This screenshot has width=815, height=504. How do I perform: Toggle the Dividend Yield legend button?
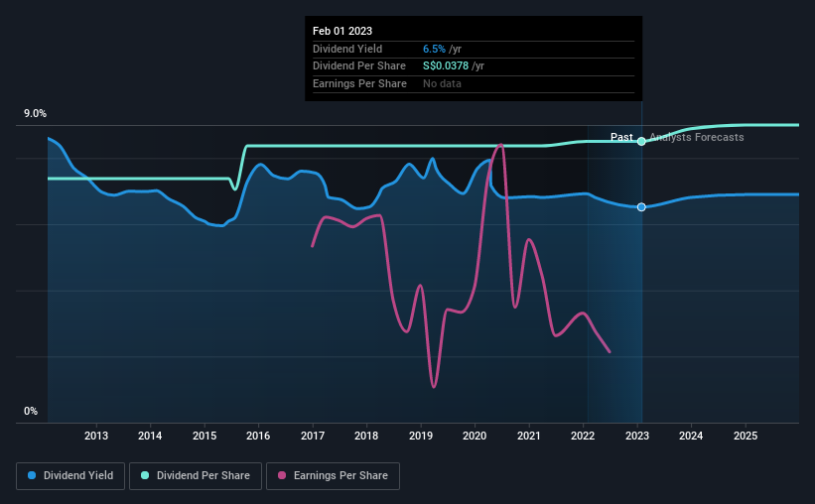point(70,476)
